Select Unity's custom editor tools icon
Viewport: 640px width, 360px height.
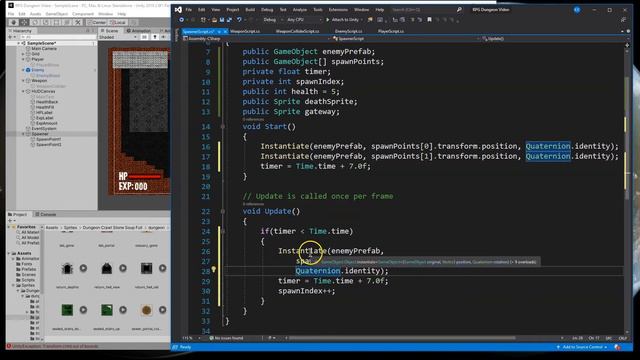[x=78, y=22]
